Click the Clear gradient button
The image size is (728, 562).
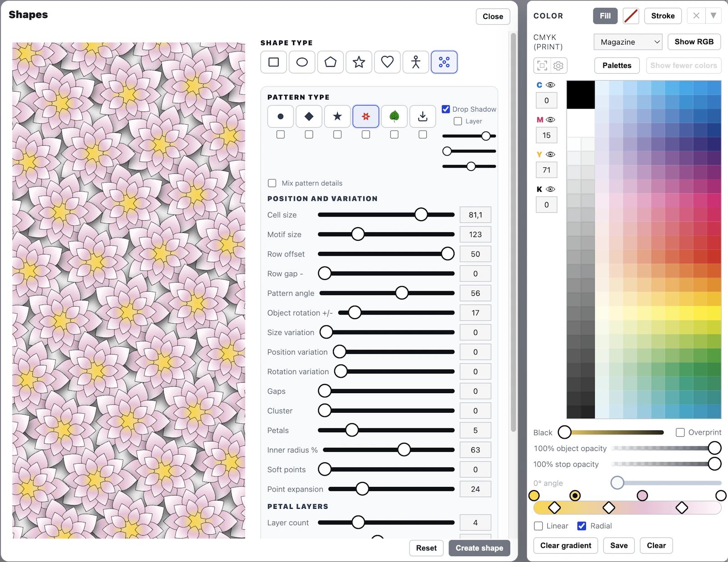point(566,545)
